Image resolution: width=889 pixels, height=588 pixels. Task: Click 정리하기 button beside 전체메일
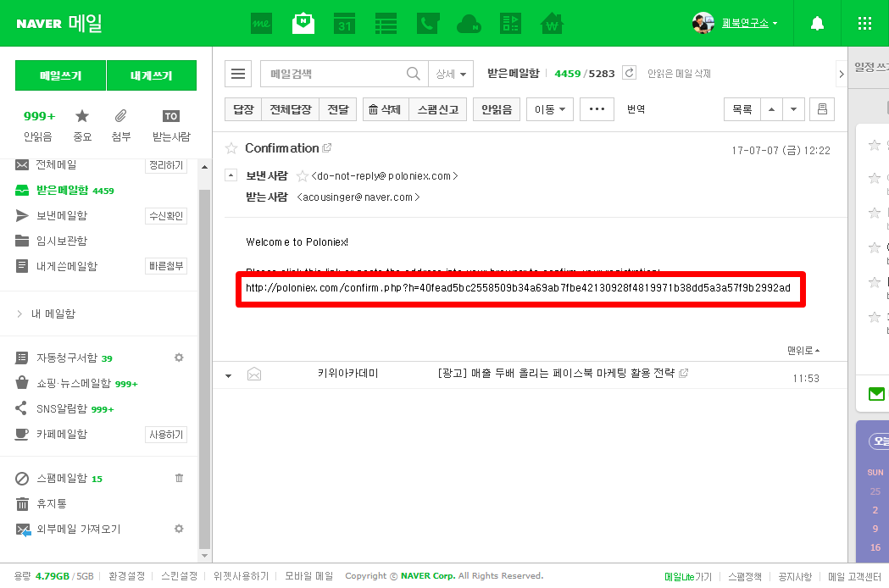[166, 165]
